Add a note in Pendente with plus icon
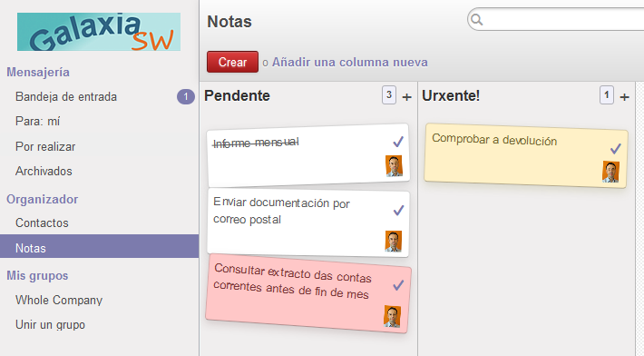The height and width of the screenshot is (356, 644). point(406,97)
